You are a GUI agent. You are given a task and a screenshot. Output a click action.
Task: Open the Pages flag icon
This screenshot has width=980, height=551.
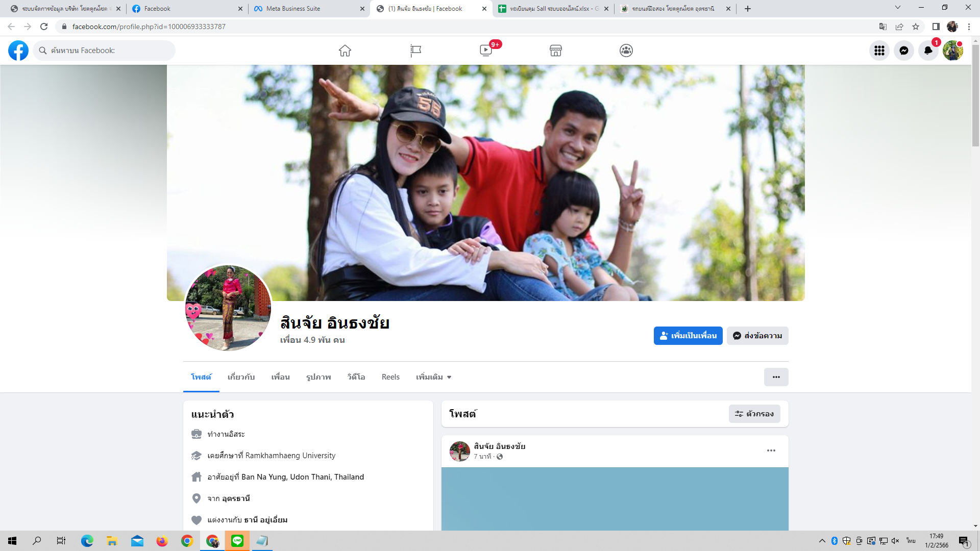tap(415, 51)
